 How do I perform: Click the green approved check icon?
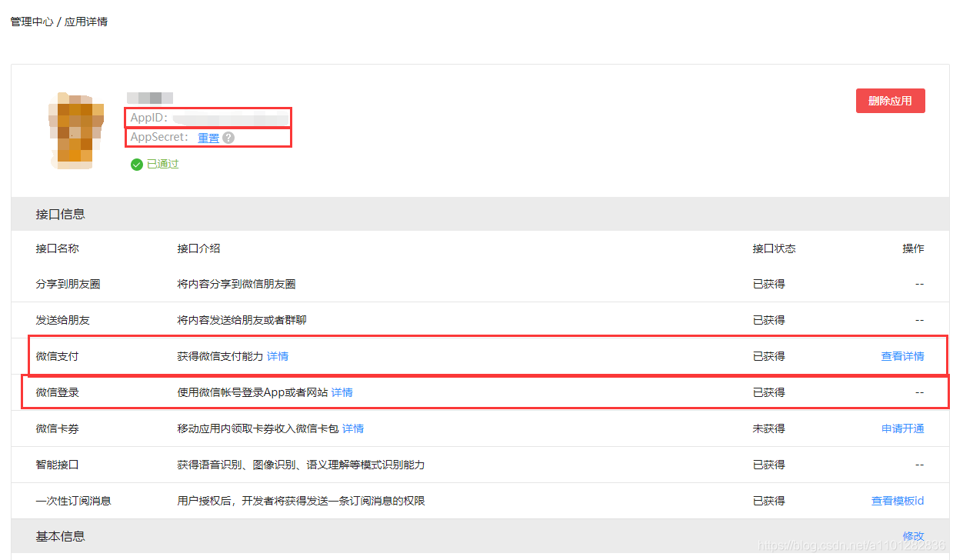(x=137, y=164)
